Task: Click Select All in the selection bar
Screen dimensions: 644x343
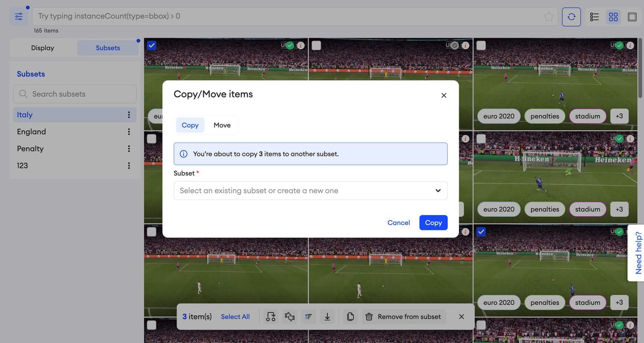Action: 235,317
